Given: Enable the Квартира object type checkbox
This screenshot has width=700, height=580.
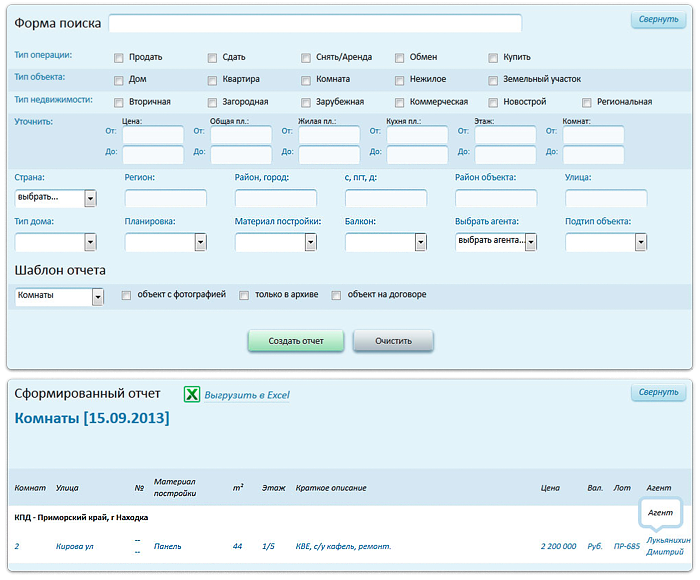Looking at the screenshot, I should (213, 80).
